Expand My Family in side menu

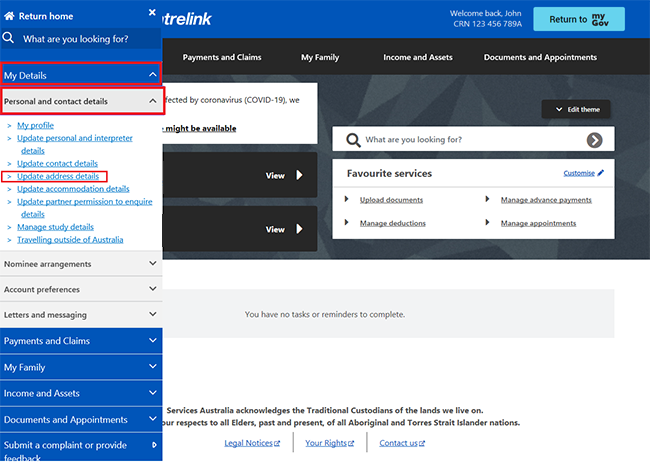point(81,367)
